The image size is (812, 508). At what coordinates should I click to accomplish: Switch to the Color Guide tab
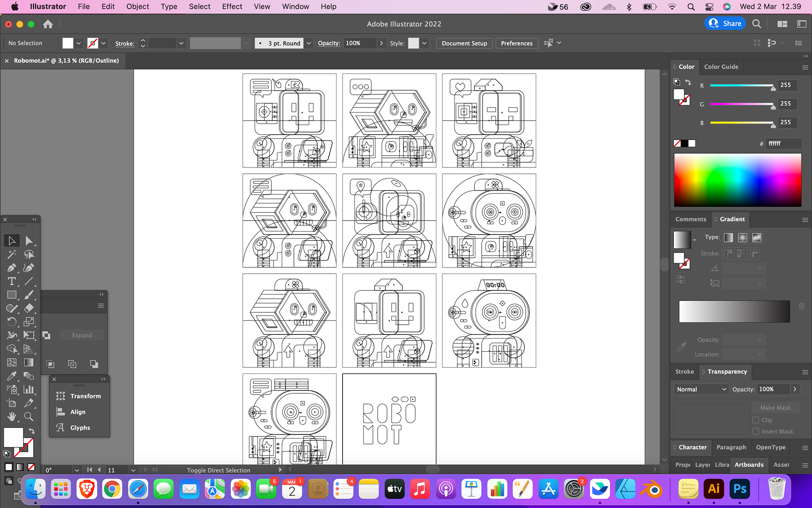pyautogui.click(x=721, y=67)
